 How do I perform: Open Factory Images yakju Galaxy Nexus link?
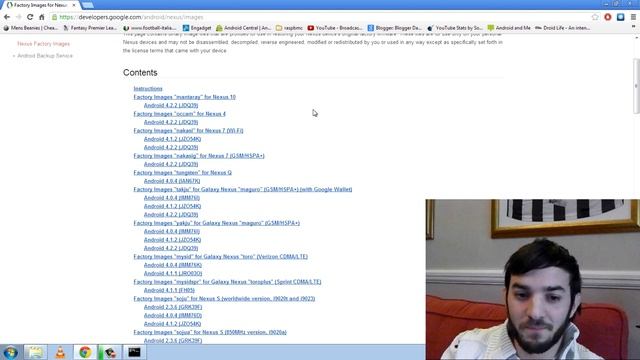coord(217,223)
